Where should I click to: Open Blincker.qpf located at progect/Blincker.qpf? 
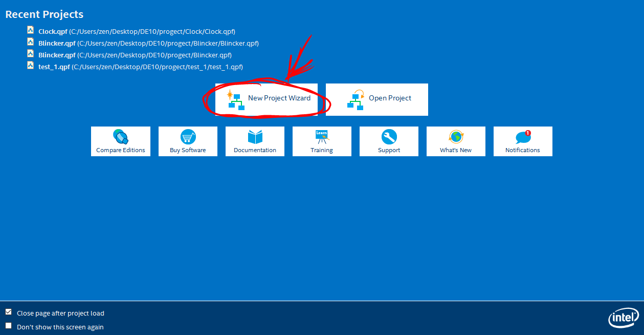pyautogui.click(x=135, y=55)
